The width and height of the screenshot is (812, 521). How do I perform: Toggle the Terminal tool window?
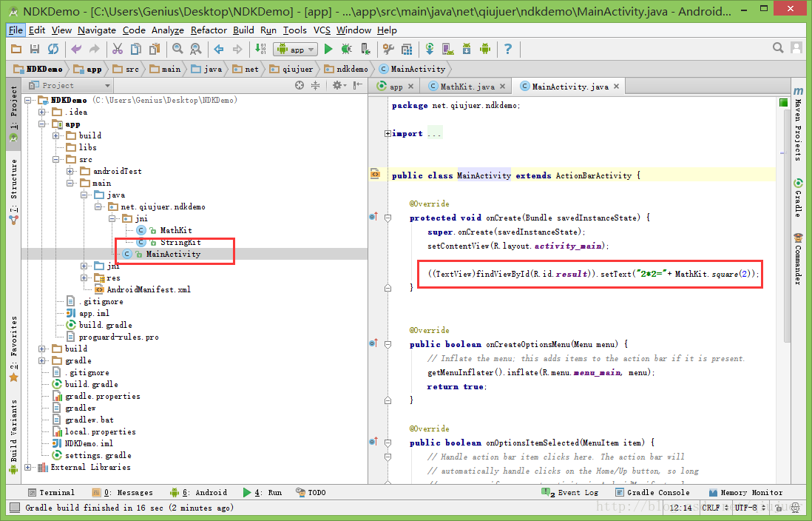(x=51, y=492)
